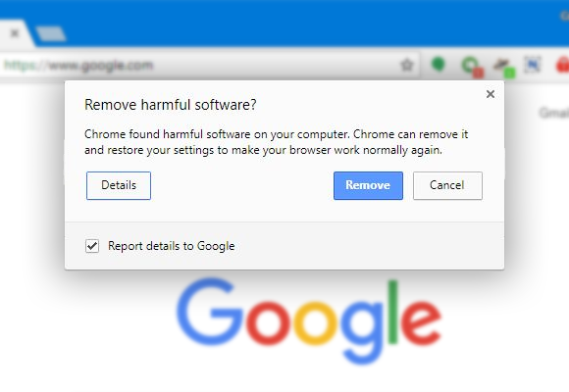Show harmful software Details
This screenshot has height=392, width=569.
tap(119, 185)
